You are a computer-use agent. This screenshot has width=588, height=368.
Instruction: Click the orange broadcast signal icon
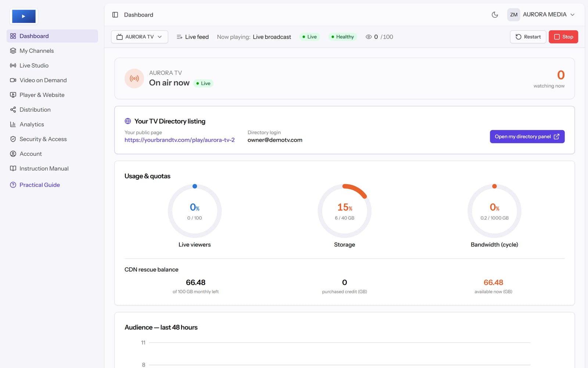(135, 78)
